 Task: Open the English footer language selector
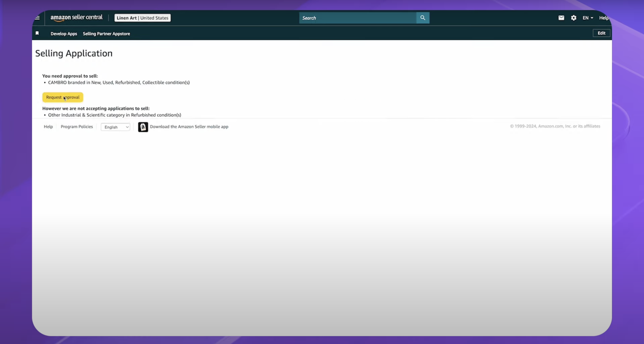pos(115,127)
